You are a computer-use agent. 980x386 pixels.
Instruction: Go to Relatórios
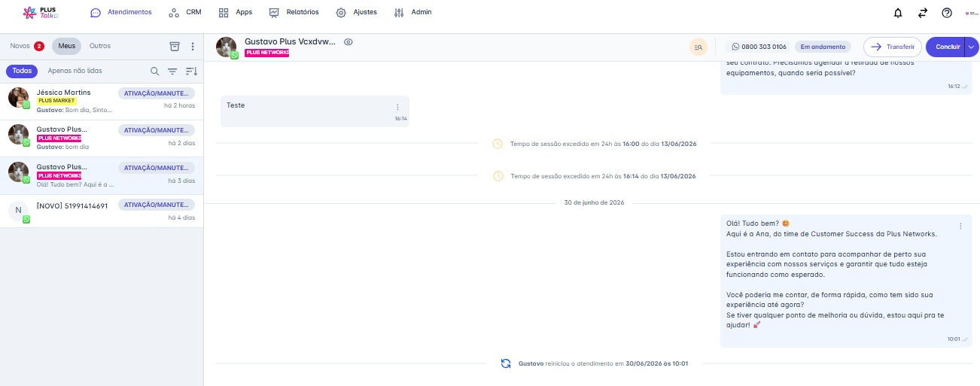(x=294, y=13)
